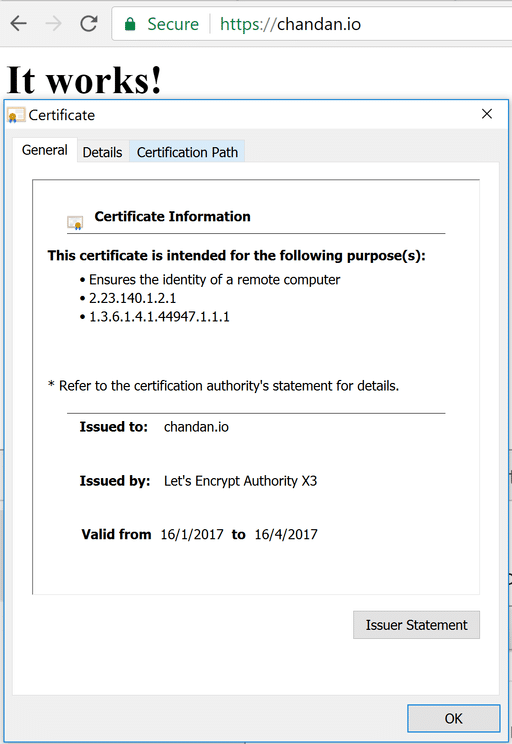Click the 'It works!' page heading
This screenshot has width=512, height=744.
point(84,80)
